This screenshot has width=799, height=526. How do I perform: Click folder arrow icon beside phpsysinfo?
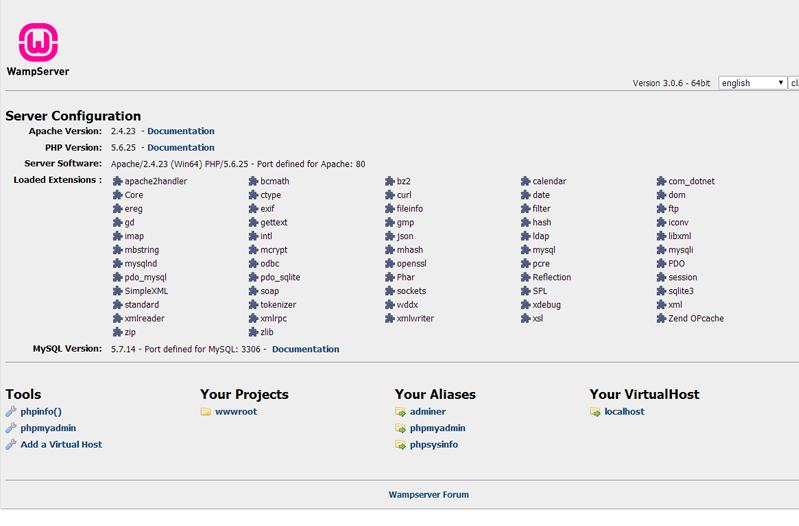click(401, 444)
